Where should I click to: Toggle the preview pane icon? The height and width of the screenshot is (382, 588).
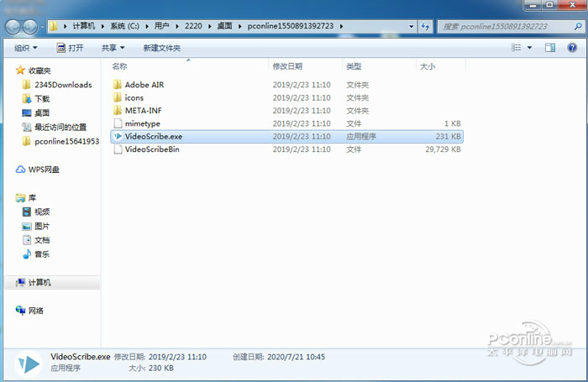point(550,47)
